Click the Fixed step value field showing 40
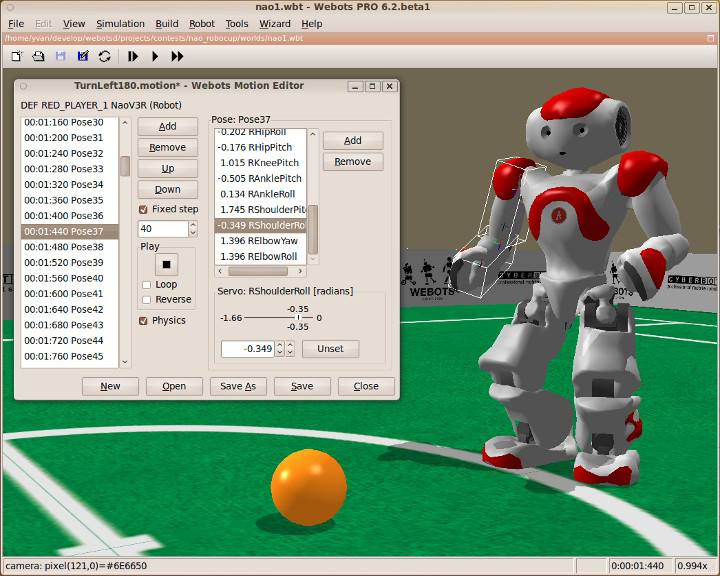The width and height of the screenshot is (720, 576). coord(163,229)
